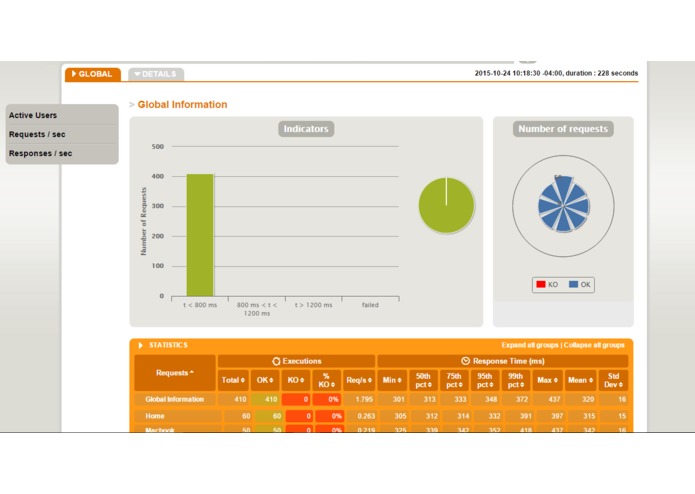
Task: Sort by 75th pct column
Action: 454,380
